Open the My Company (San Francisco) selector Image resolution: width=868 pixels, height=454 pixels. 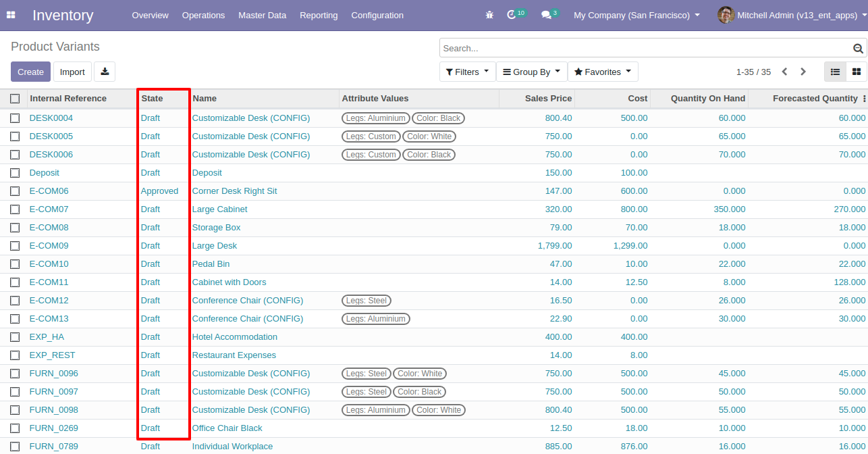tap(636, 15)
